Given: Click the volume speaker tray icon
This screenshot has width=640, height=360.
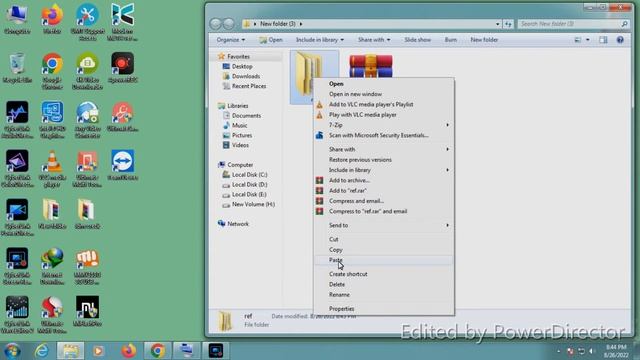Looking at the screenshot, I should coord(591,351).
